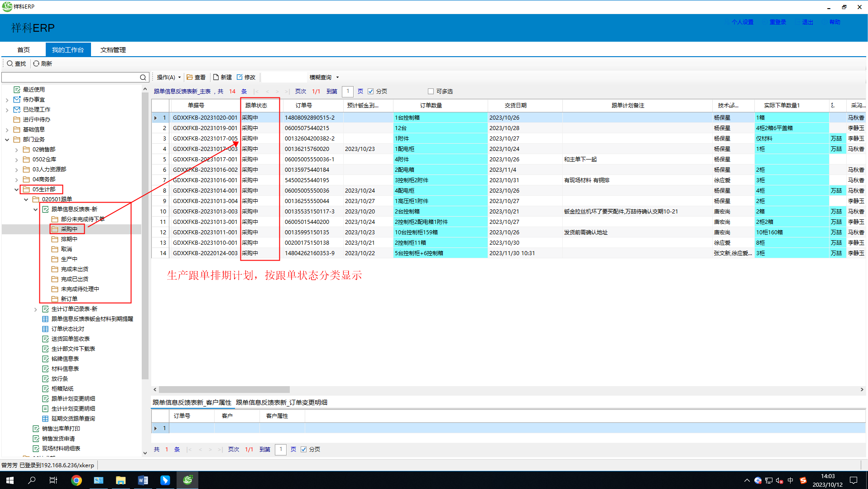
Task: Click the 查看 view folder icon
Action: click(190, 77)
